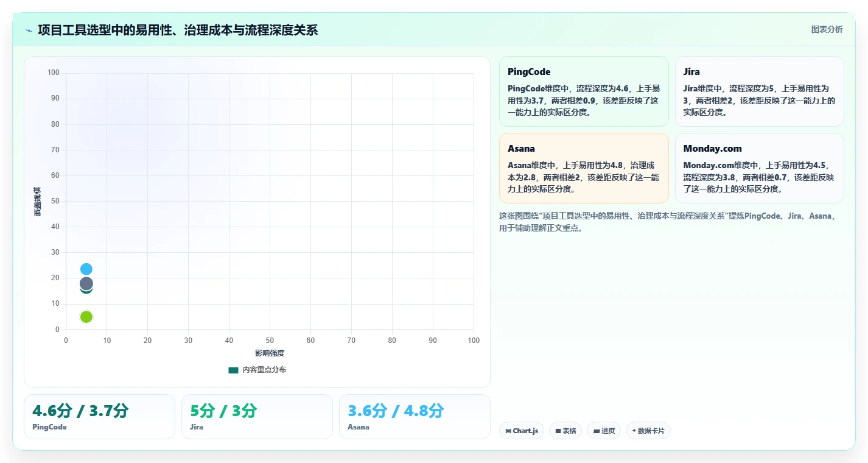Click the icon inside the 进度 tag
Screen dimensions: 868x463
tap(596, 431)
